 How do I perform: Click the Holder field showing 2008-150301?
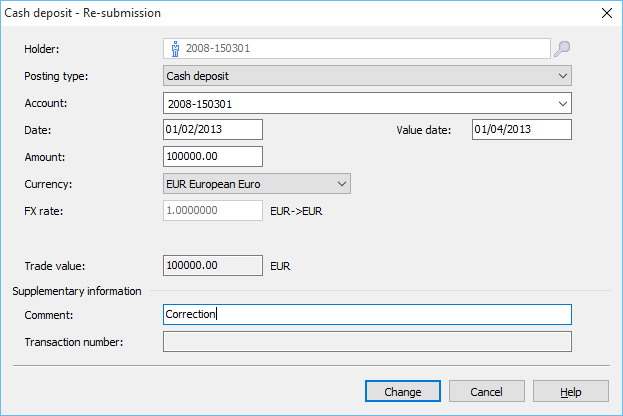pyautogui.click(x=360, y=48)
